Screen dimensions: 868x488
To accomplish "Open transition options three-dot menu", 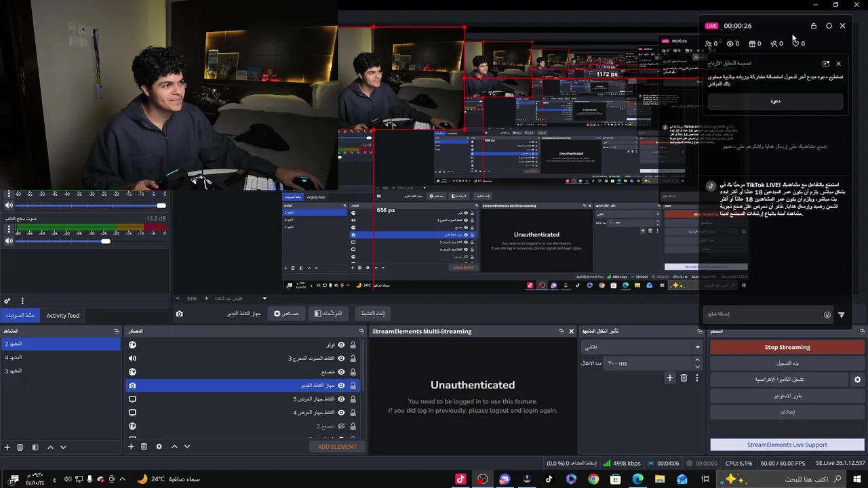I will (696, 378).
